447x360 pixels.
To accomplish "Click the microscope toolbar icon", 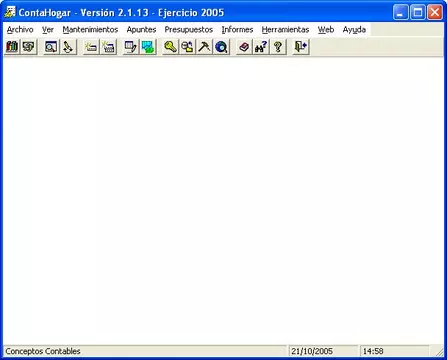I will pyautogui.click(x=68, y=47).
